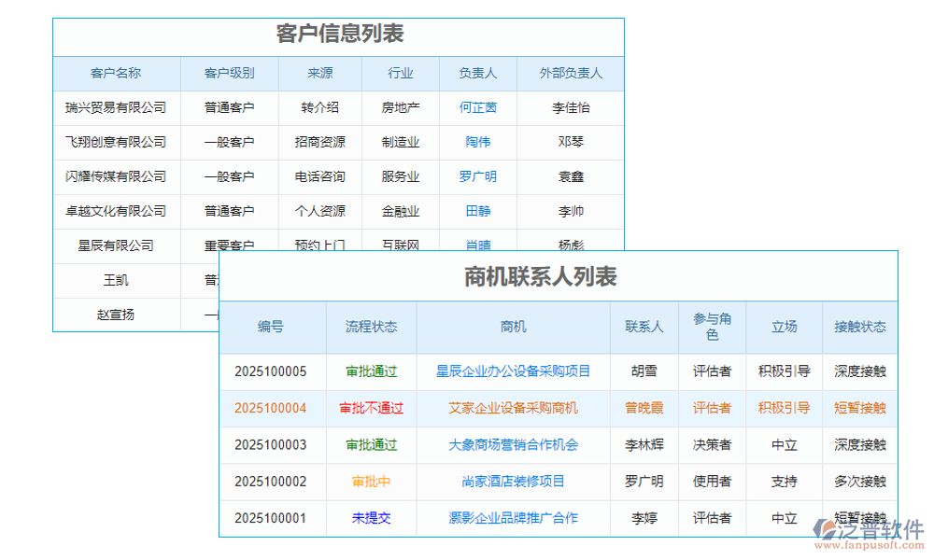Click the 流程状态 column header

click(x=372, y=328)
